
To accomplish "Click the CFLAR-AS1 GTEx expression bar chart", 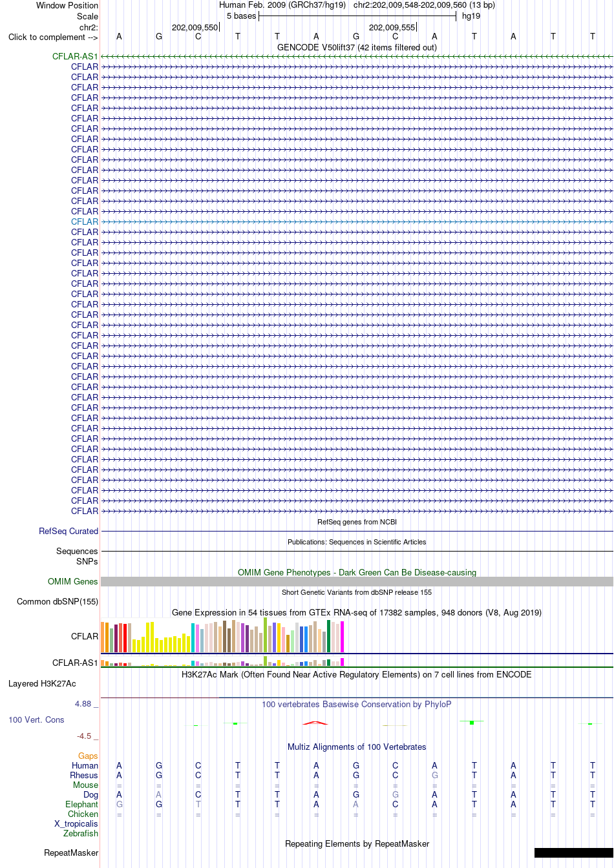I will [x=223, y=661].
